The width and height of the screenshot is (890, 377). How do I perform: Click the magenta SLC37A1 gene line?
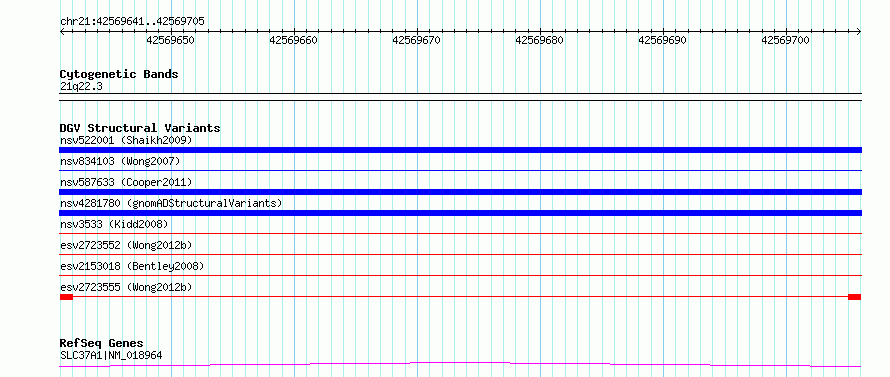pos(460,364)
